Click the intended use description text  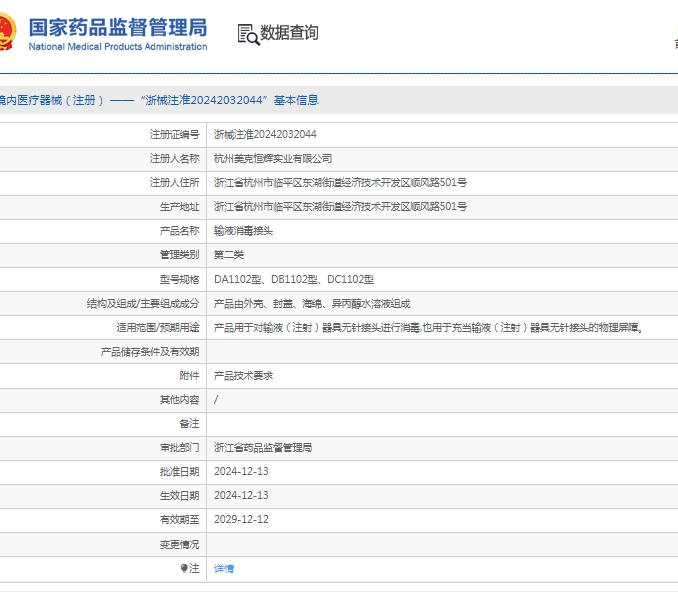pos(428,328)
